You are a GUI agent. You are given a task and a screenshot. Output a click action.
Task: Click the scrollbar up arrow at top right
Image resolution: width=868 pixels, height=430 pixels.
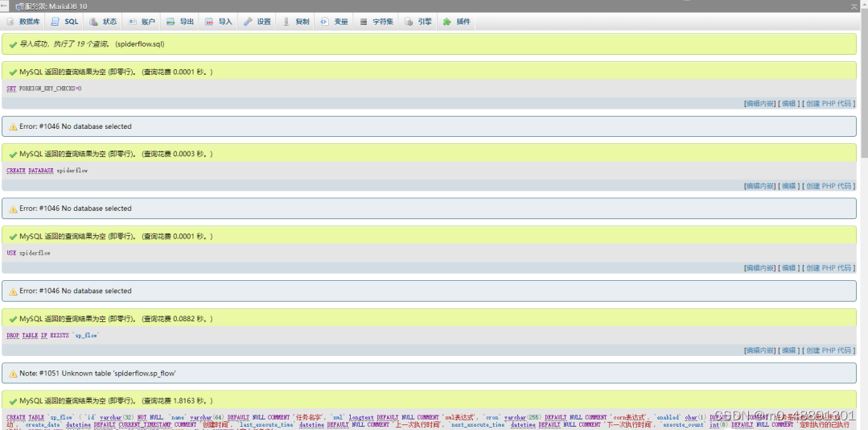coord(863,5)
